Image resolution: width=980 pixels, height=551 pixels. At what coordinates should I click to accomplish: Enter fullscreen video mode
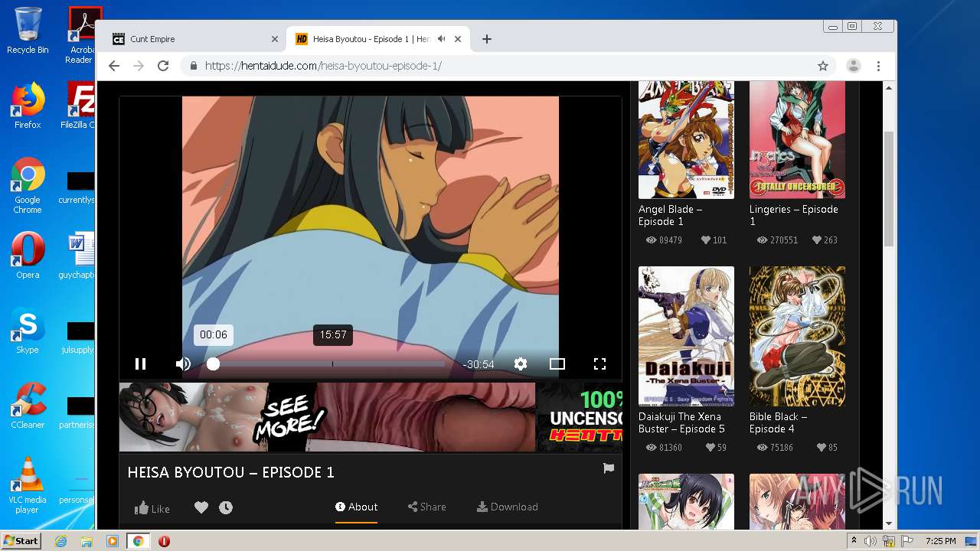click(600, 364)
